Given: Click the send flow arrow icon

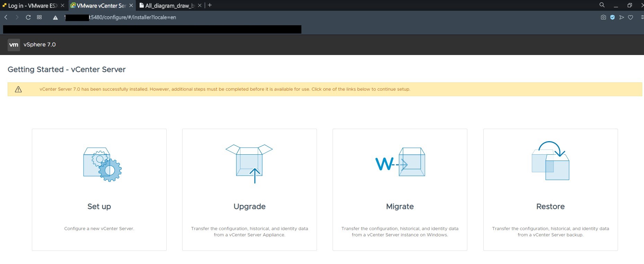Looking at the screenshot, I should [x=621, y=17].
